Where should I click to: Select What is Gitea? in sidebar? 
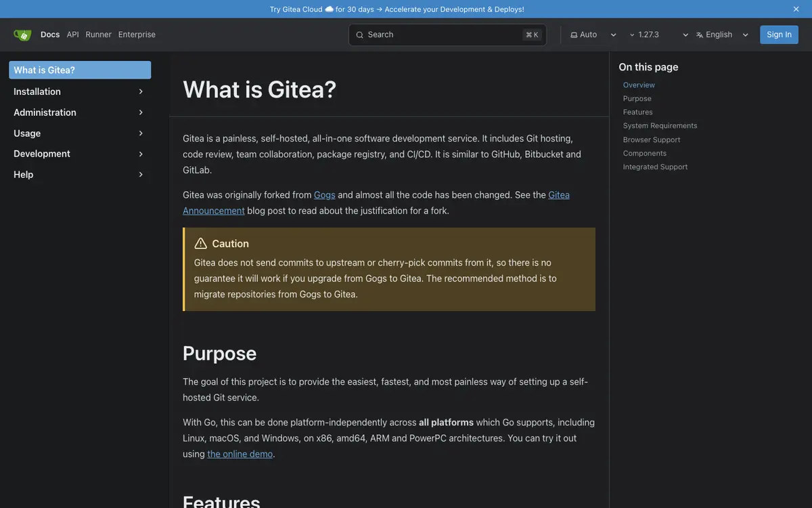pos(80,70)
